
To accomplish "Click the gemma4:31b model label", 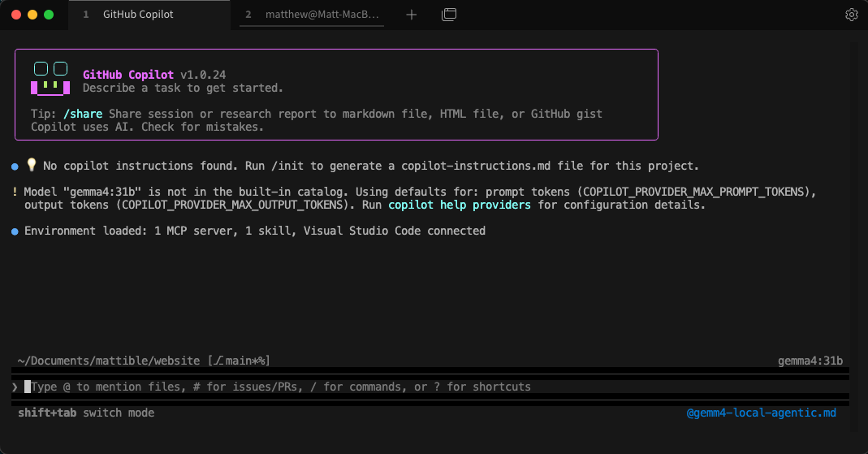I will (x=810, y=361).
